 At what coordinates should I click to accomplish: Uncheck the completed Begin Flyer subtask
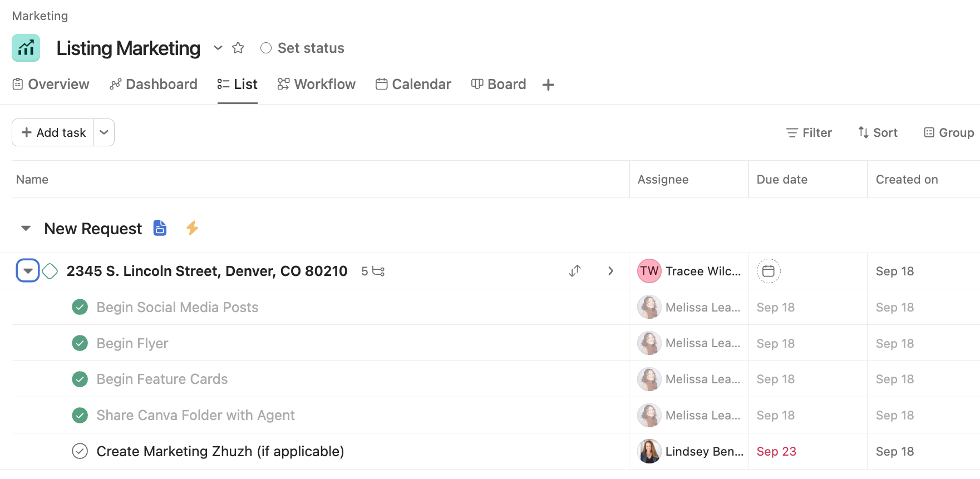coord(80,343)
